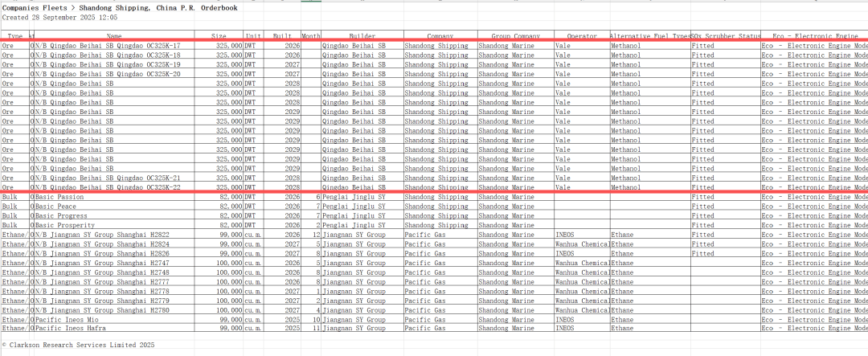Select the 'Group Company' column header cell

(515, 36)
